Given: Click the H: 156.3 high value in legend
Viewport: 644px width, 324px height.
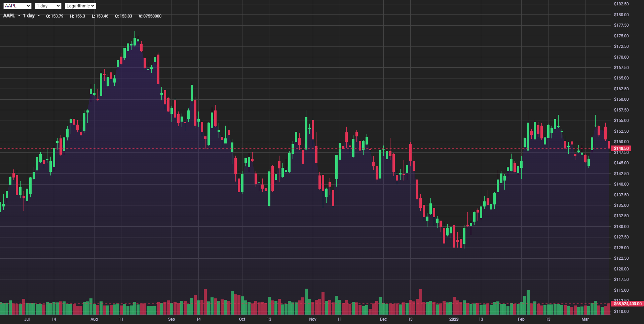Looking at the screenshot, I should click(x=78, y=16).
